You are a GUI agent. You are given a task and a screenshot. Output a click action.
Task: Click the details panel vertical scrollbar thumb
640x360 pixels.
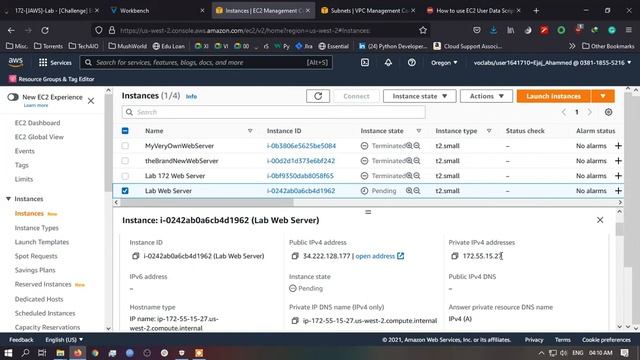(619, 229)
